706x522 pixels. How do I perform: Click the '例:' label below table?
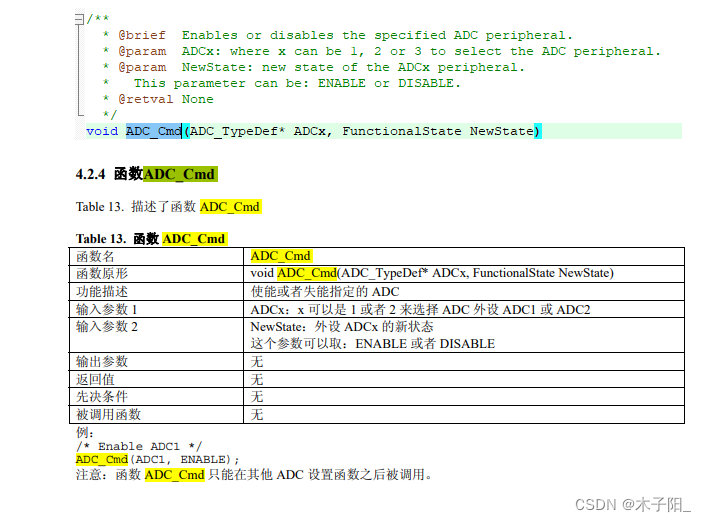pos(85,432)
